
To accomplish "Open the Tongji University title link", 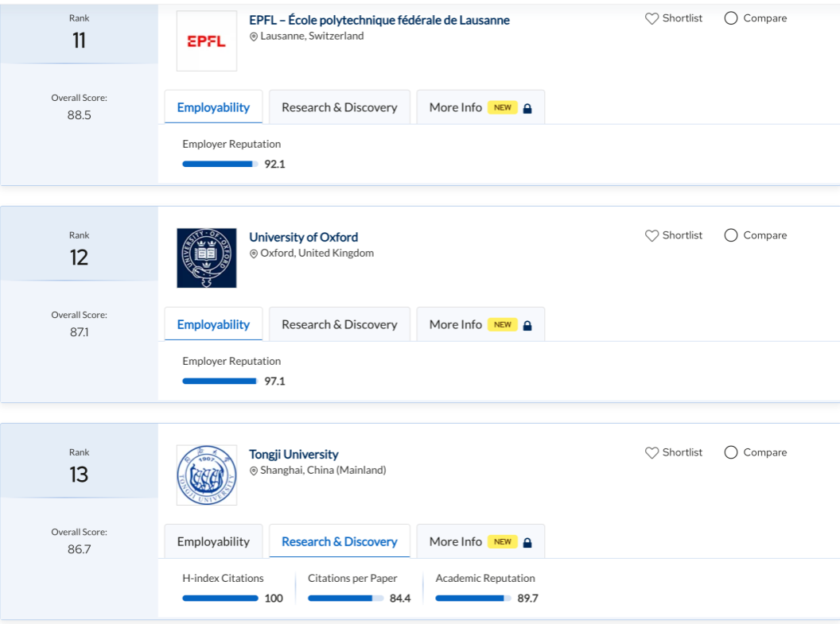I will click(294, 454).
